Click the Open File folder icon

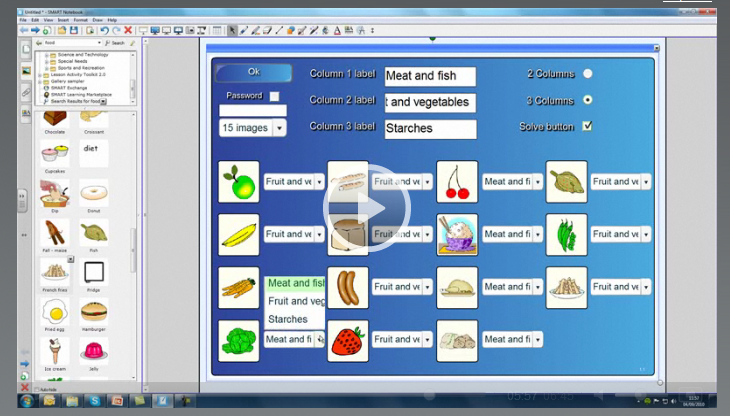coord(61,31)
